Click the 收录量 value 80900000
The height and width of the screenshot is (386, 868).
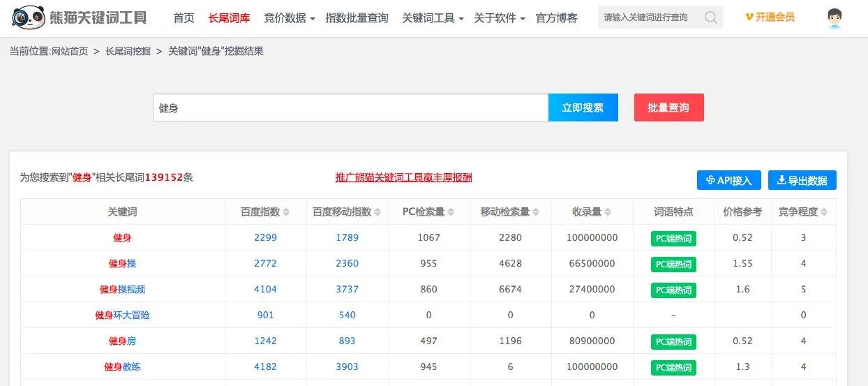(x=592, y=341)
